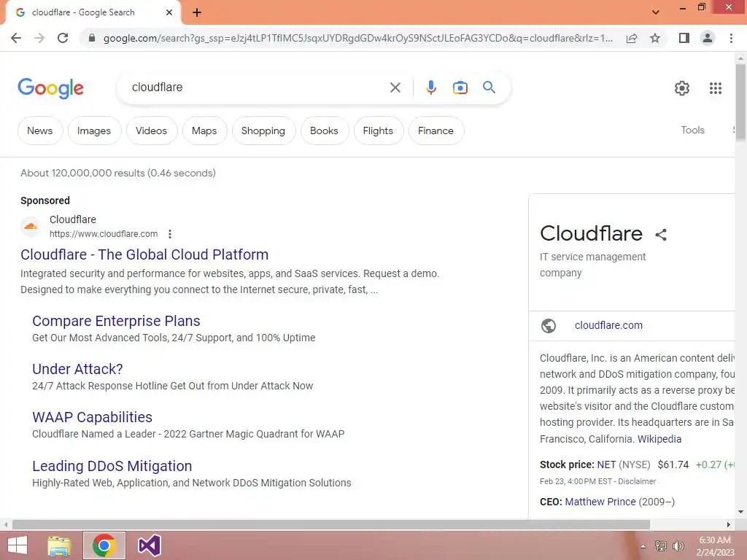Click Chrome icon in taskbar
The height and width of the screenshot is (560, 747).
click(104, 545)
